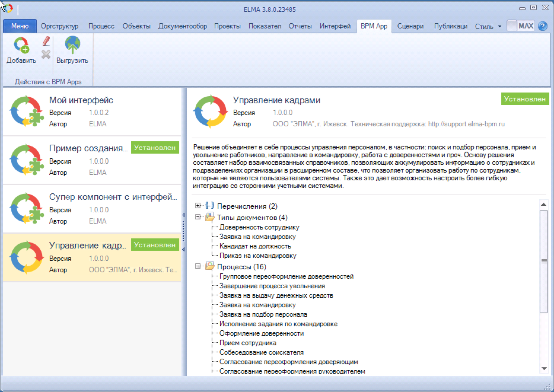The height and width of the screenshot is (392, 554).
Task: Select Согласование переоформления доверяющим process
Action: [x=289, y=362]
